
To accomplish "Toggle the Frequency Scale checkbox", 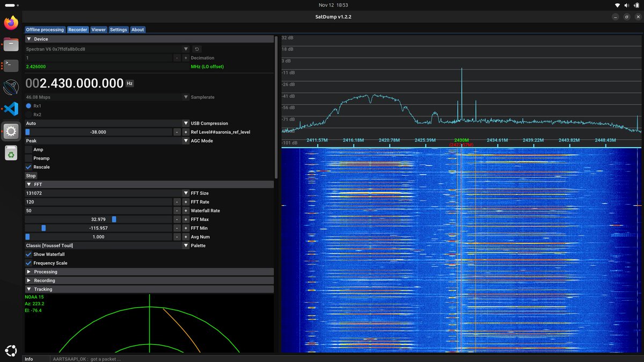I will (x=28, y=263).
